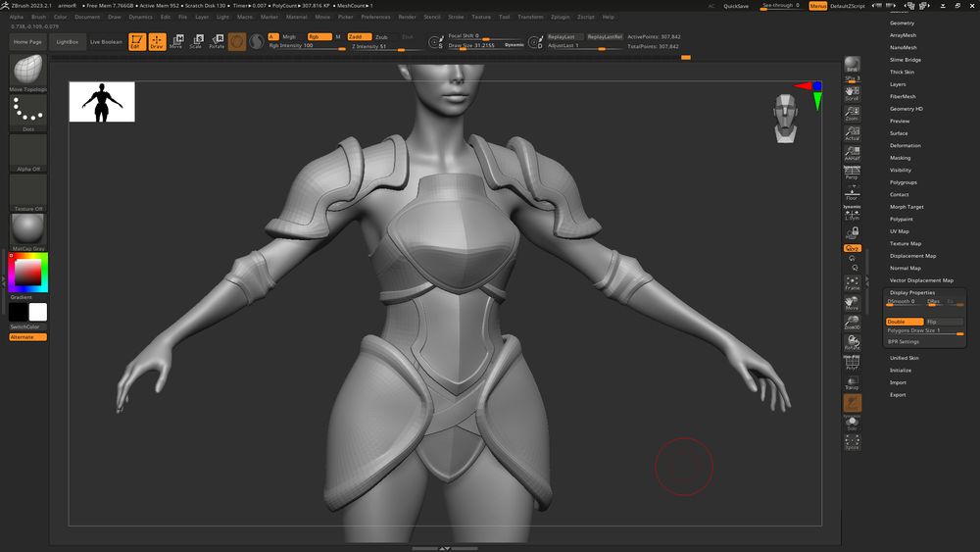Click the QuickSave button
Image resolution: width=980 pixels, height=552 pixels.
(736, 6)
